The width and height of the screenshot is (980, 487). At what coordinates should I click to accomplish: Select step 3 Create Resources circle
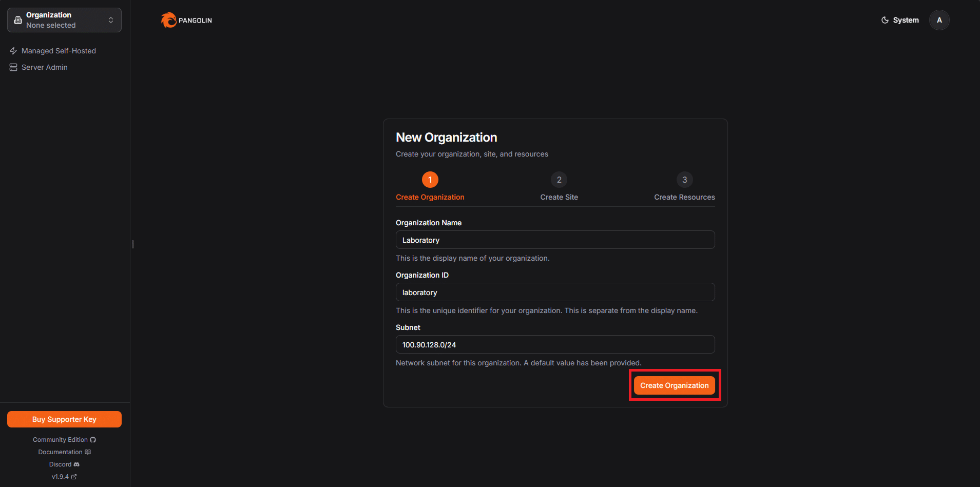[684, 180]
